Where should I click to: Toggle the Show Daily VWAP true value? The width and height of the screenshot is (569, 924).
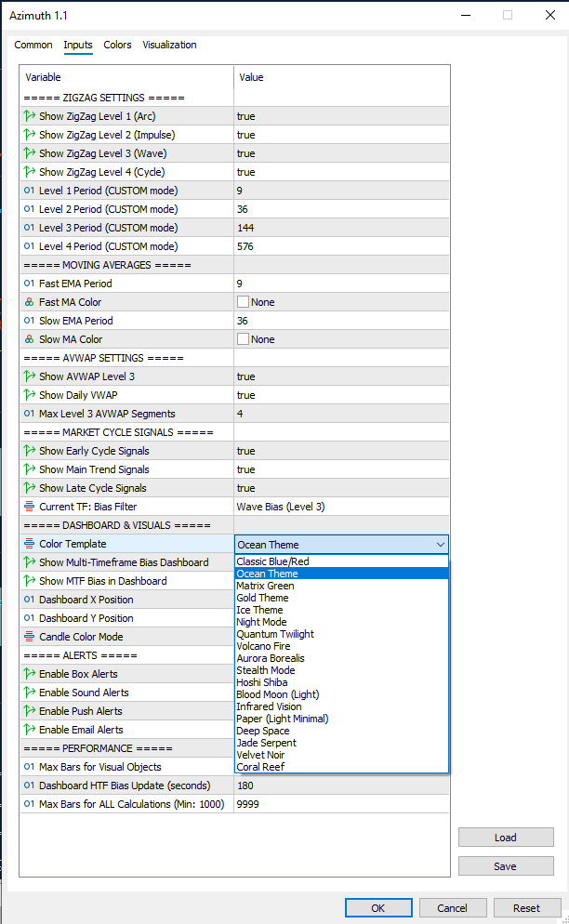(245, 395)
